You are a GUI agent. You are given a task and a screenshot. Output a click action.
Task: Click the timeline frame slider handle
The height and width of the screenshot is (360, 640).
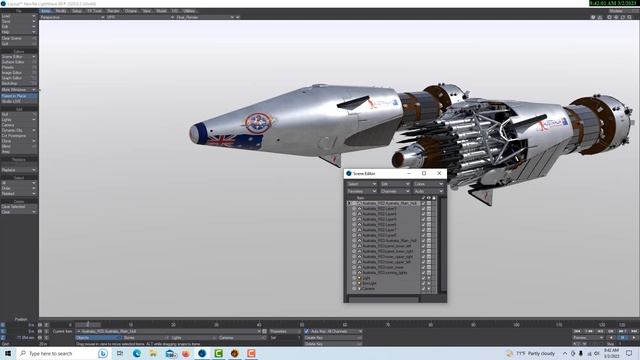pyautogui.click(x=88, y=324)
